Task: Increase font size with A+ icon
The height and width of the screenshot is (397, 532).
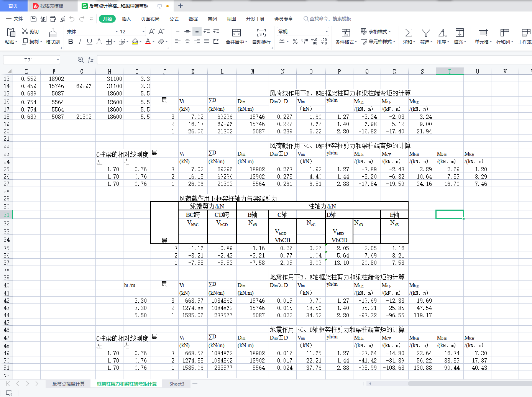Action: tap(152, 31)
